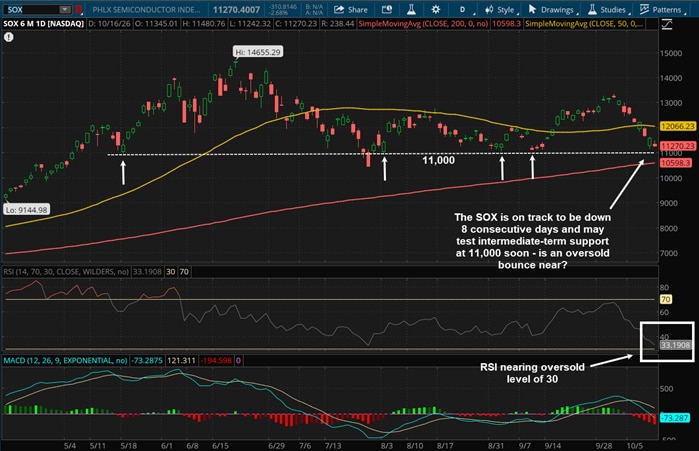Click the exclamation alert icon on chart

pos(8,37)
